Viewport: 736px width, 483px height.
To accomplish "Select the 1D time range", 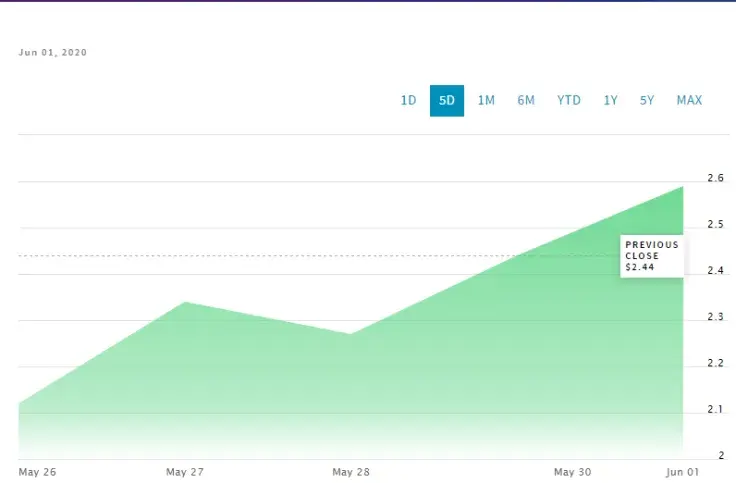I will (x=408, y=100).
